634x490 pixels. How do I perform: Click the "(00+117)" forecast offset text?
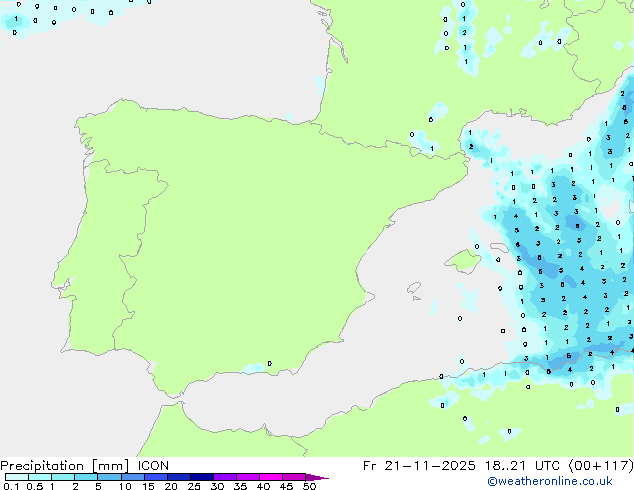coord(601,466)
